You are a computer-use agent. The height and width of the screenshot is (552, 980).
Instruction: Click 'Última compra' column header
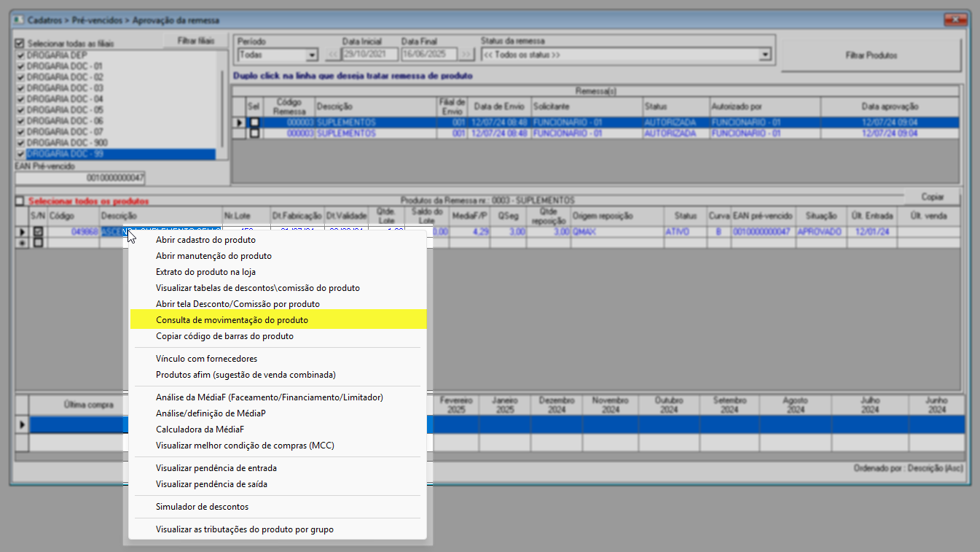[x=88, y=405]
